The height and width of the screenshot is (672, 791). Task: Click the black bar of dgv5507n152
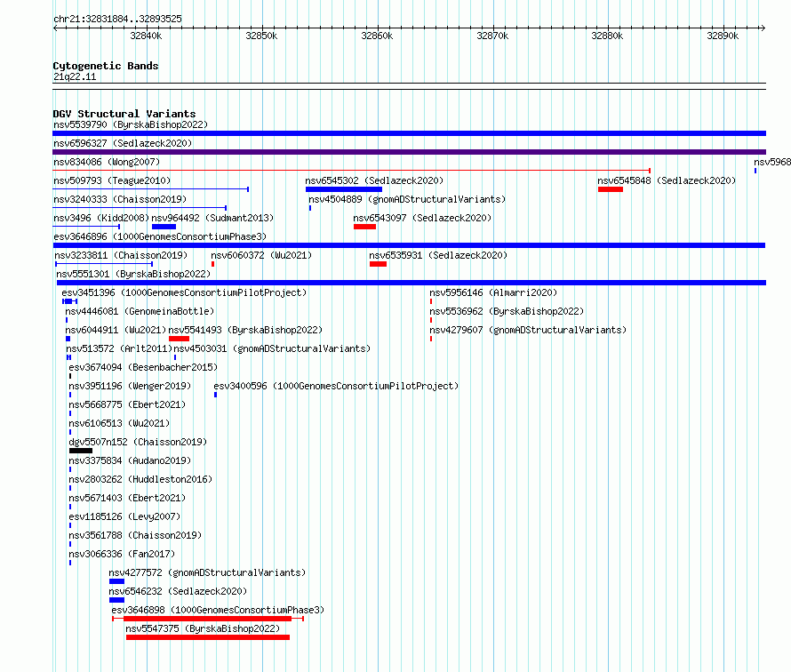pyautogui.click(x=81, y=451)
